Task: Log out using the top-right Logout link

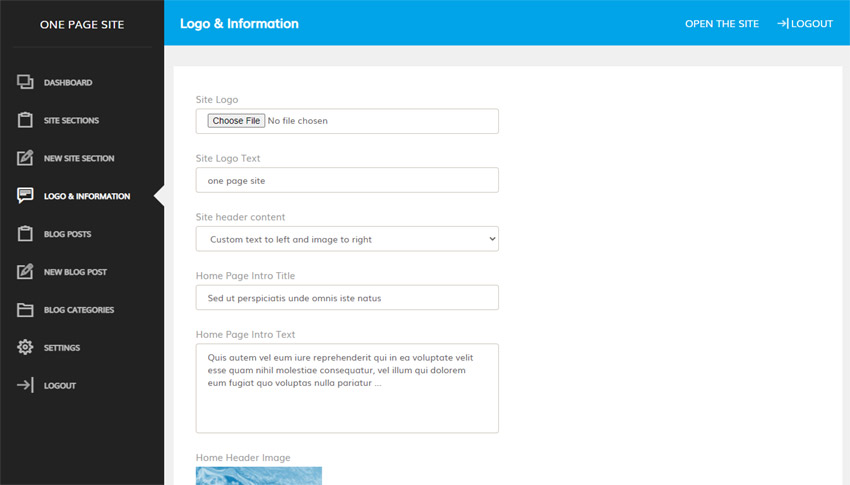Action: pos(805,24)
